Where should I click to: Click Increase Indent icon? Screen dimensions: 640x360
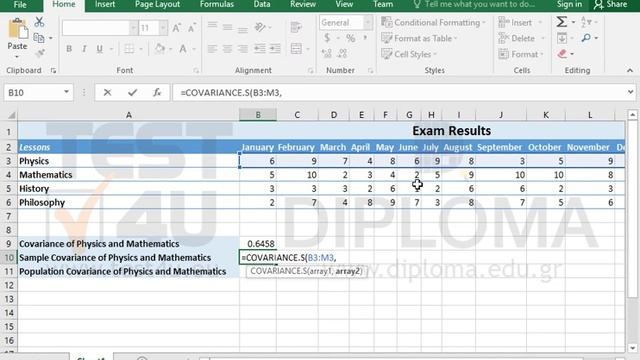275,49
